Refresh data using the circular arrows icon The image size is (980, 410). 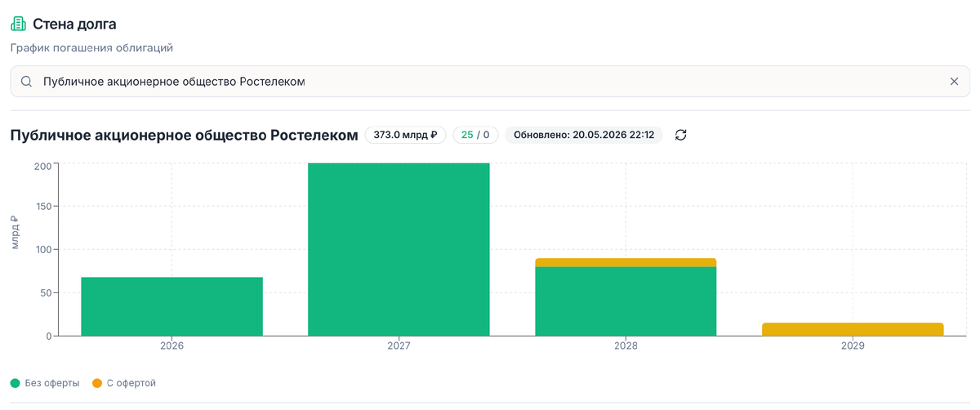pyautogui.click(x=681, y=135)
